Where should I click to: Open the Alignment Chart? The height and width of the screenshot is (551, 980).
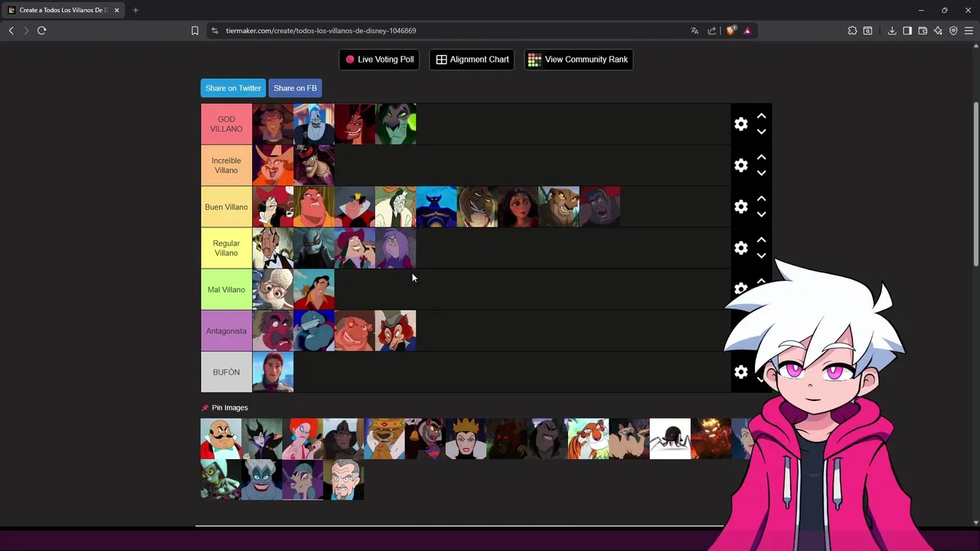point(472,60)
